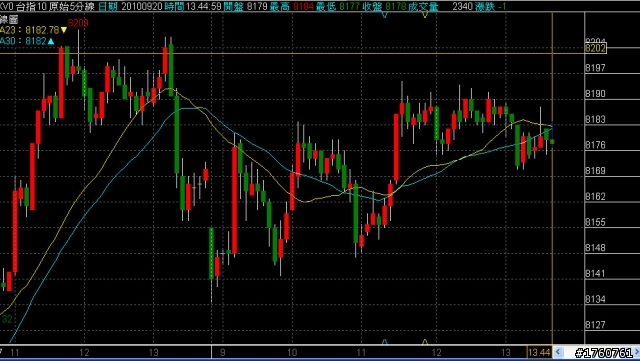Select the A30 8182 moving average label
This screenshot has height=361, width=640.
pos(23,41)
